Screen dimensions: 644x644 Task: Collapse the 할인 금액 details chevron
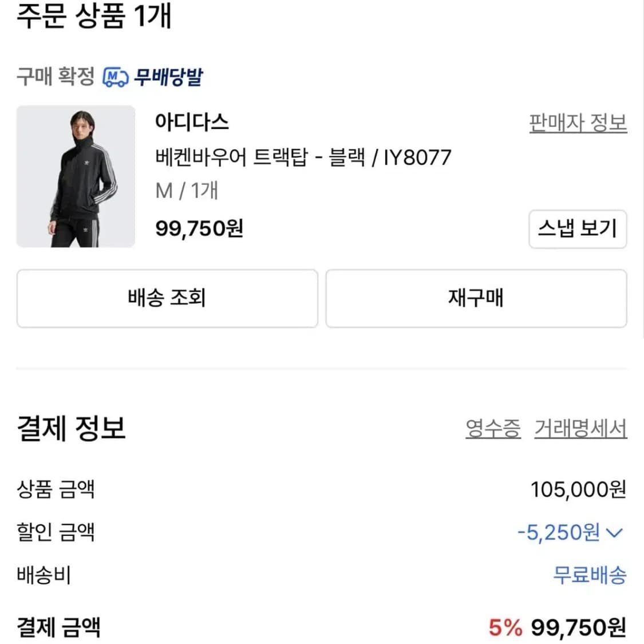pos(614,533)
